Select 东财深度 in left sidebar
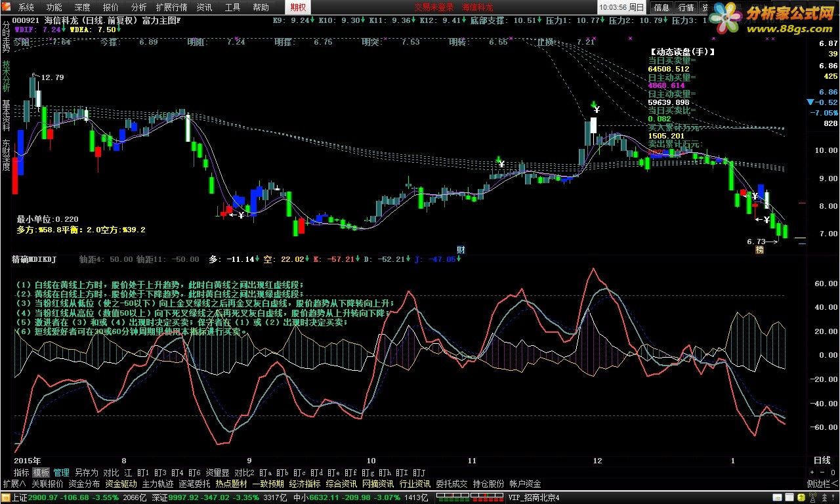This screenshot has height=504, width=840. [6, 155]
